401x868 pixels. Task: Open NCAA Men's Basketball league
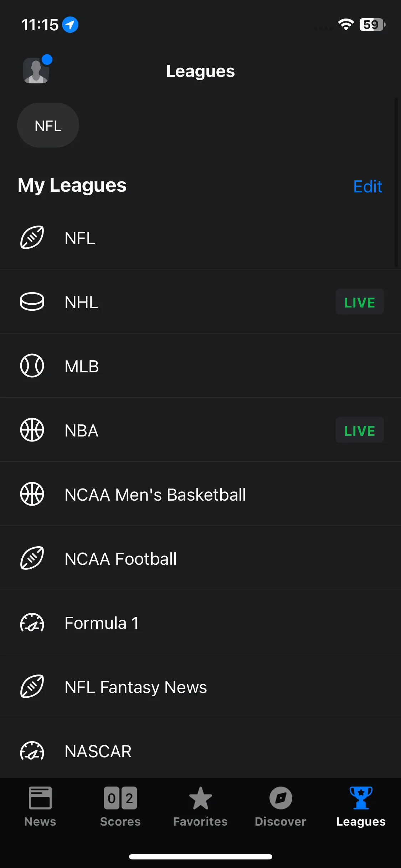(x=200, y=494)
